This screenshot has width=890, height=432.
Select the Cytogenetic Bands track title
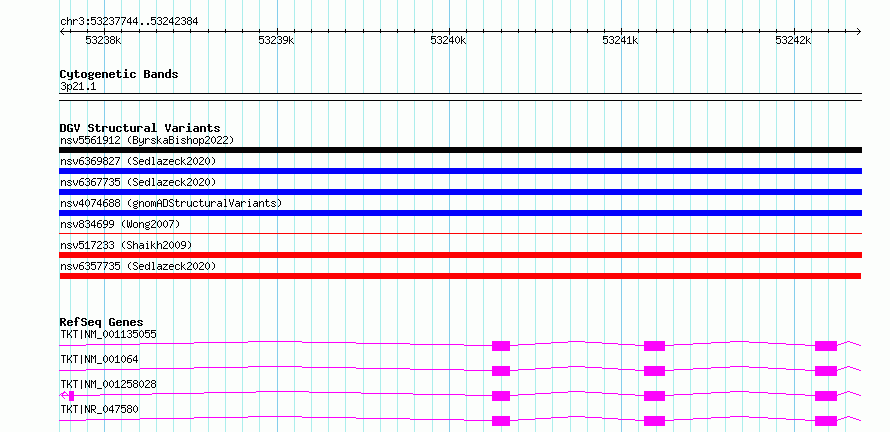(x=119, y=74)
